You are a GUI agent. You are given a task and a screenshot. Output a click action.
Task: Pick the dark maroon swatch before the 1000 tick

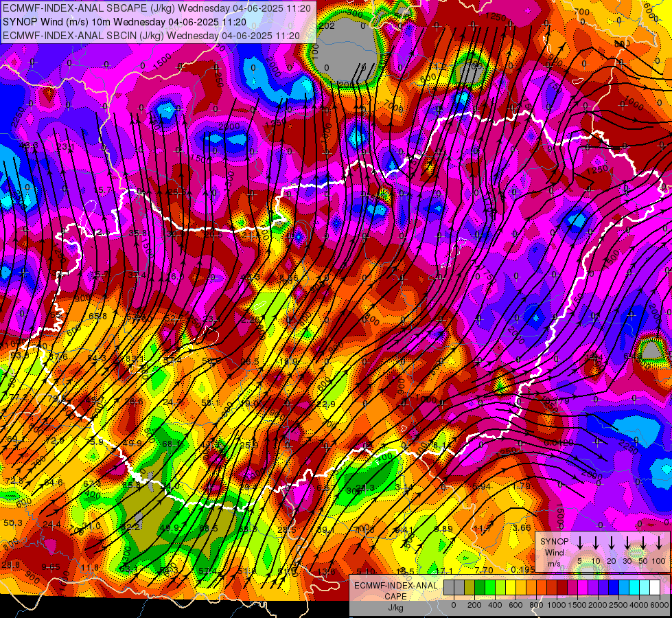tap(562, 587)
